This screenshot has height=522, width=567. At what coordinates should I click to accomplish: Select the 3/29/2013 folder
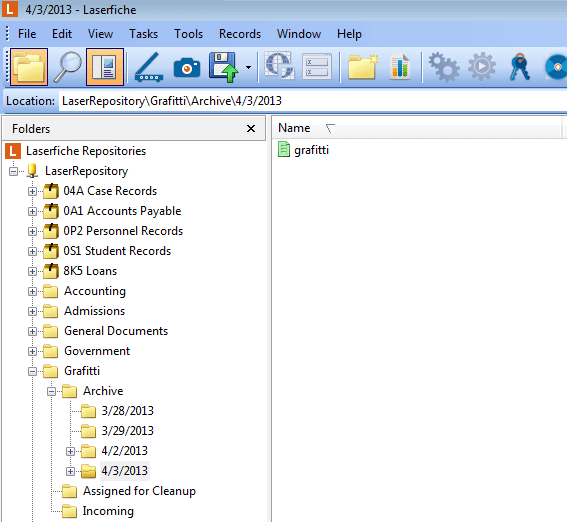click(127, 431)
